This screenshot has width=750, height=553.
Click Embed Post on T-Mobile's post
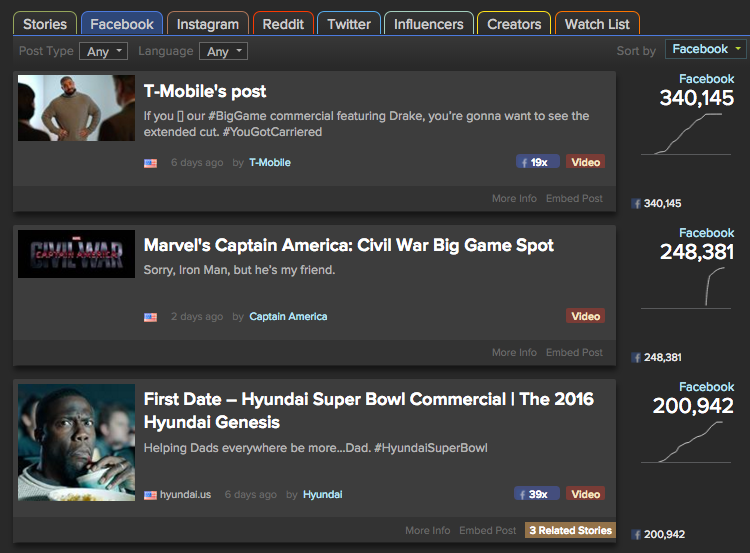(x=574, y=199)
